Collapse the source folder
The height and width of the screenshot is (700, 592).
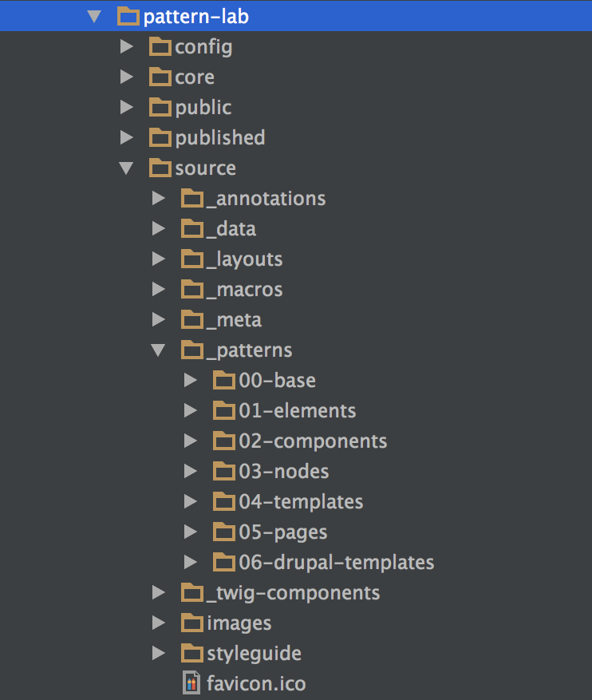pyautogui.click(x=127, y=168)
